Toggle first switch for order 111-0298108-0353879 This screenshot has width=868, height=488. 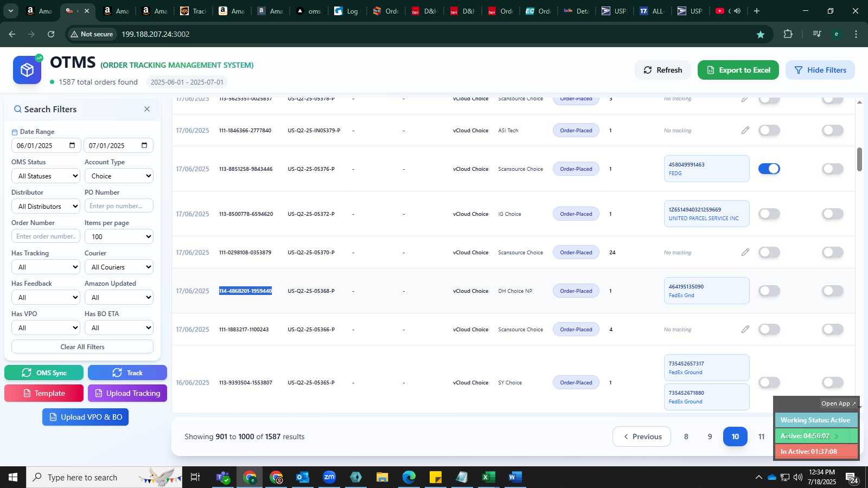tap(769, 252)
